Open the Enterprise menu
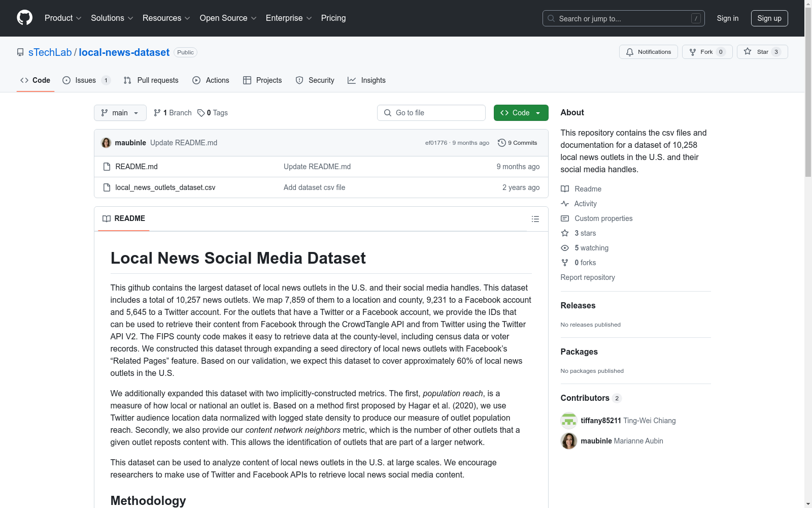 pos(289,18)
